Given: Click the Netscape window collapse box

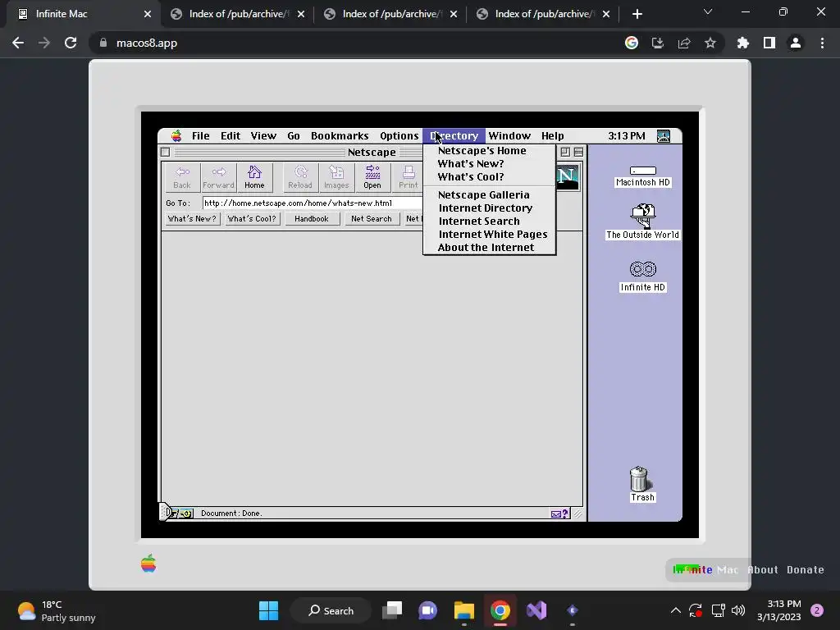Looking at the screenshot, I should tap(578, 152).
